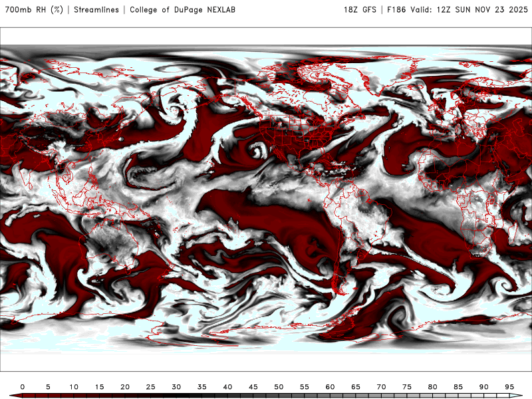Click the "15" label on the color scale
The height and width of the screenshot is (399, 532).
[99, 387]
